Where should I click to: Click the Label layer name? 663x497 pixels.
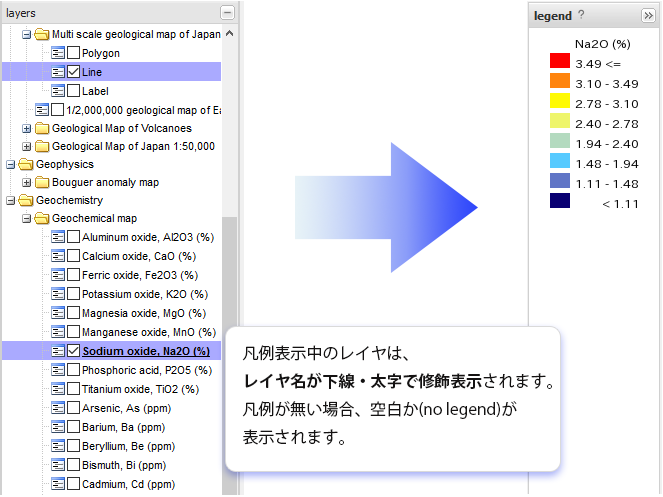(95, 91)
